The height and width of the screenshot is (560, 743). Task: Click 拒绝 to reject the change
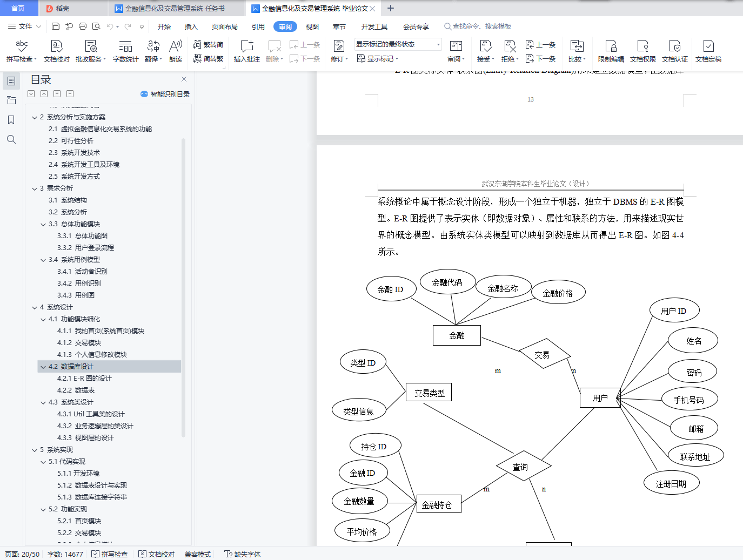tap(510, 51)
